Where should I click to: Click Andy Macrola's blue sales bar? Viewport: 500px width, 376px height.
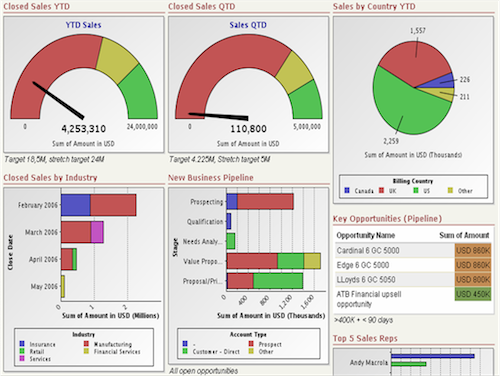[x=433, y=356]
